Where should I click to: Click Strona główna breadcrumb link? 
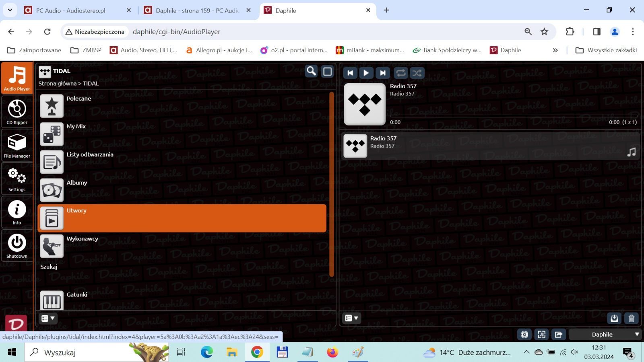tap(57, 84)
